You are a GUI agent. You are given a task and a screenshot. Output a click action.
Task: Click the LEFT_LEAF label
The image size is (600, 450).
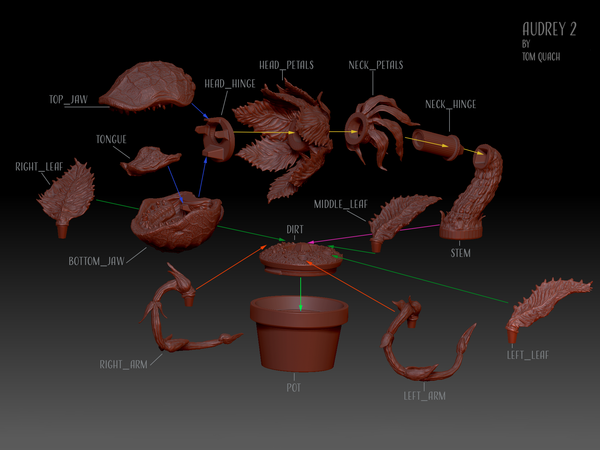528,355
